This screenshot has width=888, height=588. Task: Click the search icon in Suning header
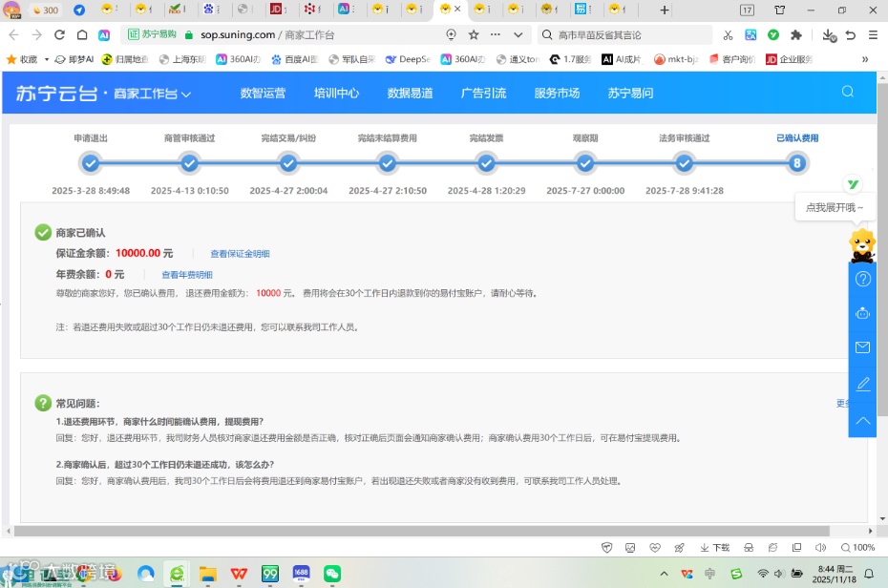[847, 92]
